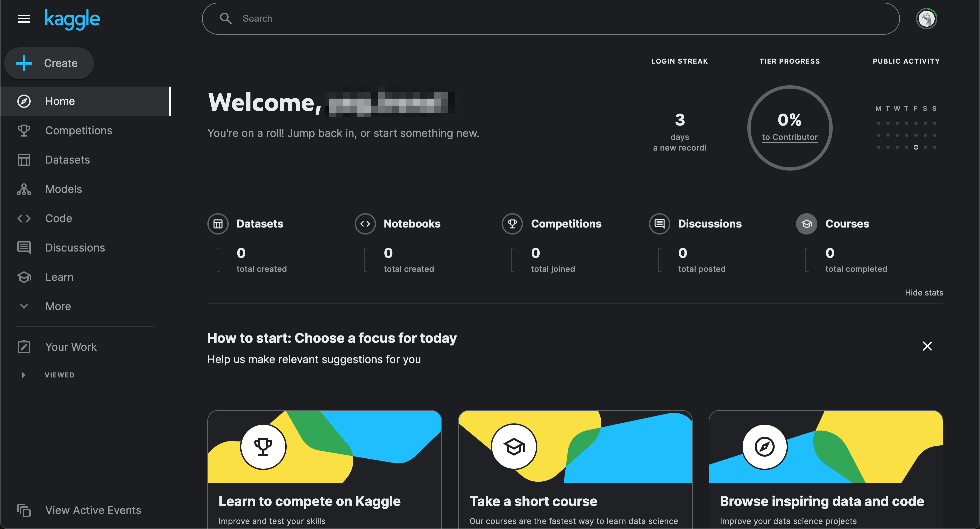Click the Courses graduation cap icon
Image resolution: width=980 pixels, height=529 pixels.
click(x=807, y=224)
